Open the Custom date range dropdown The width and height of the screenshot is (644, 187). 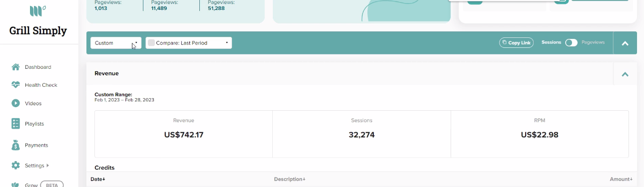(116, 43)
